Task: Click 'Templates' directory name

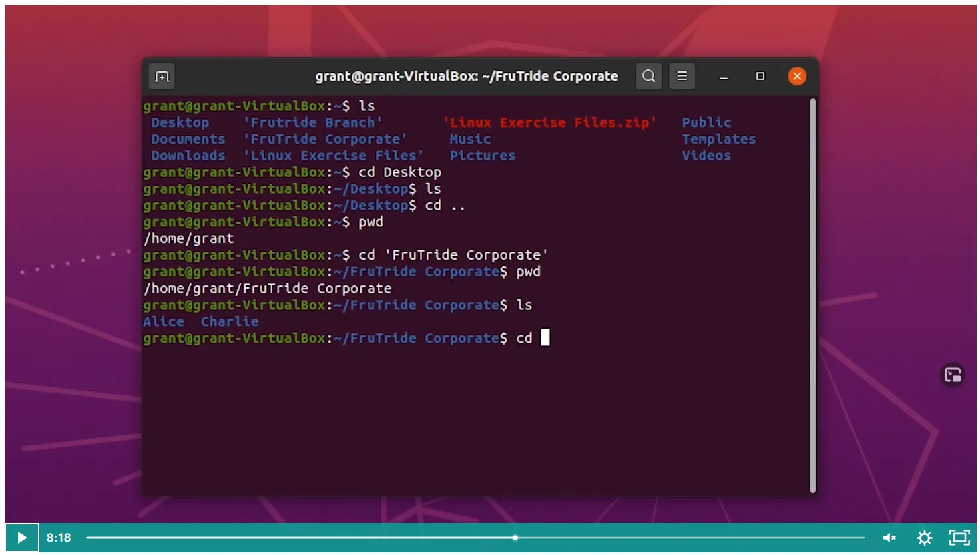Action: [x=719, y=139]
